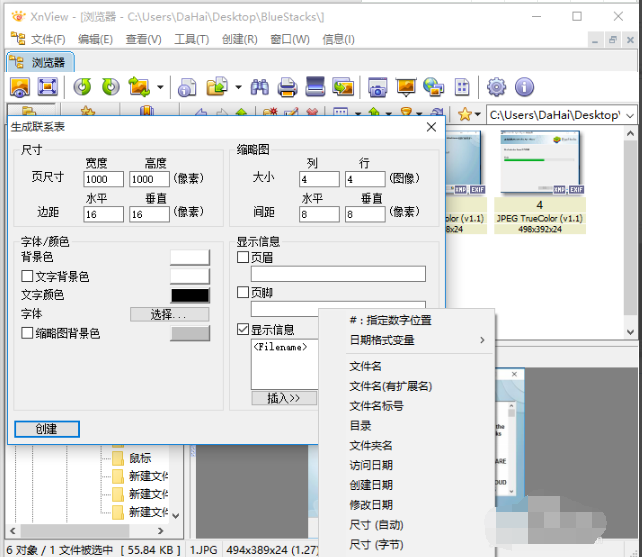Click the 选择... font button
The image size is (642, 557).
pos(170,314)
